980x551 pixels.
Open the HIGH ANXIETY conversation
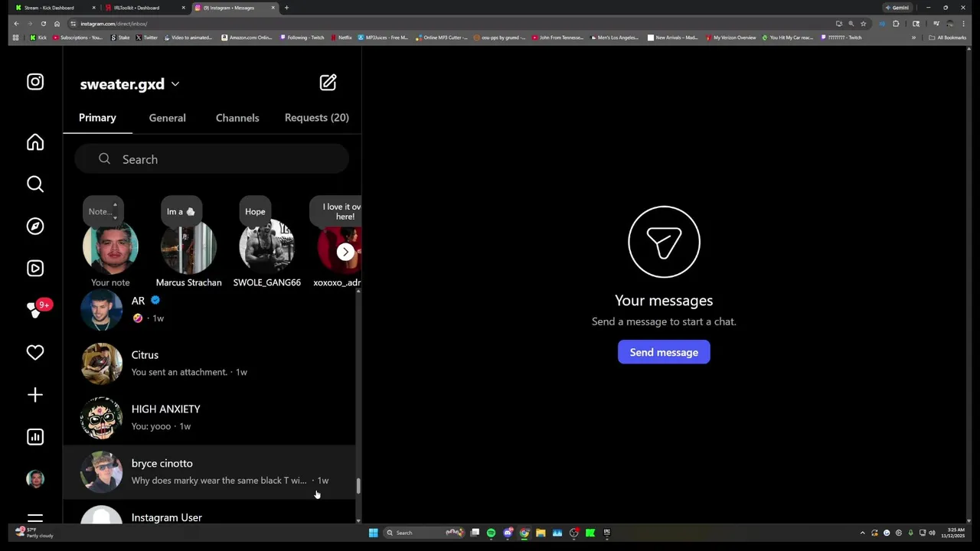[209, 418]
